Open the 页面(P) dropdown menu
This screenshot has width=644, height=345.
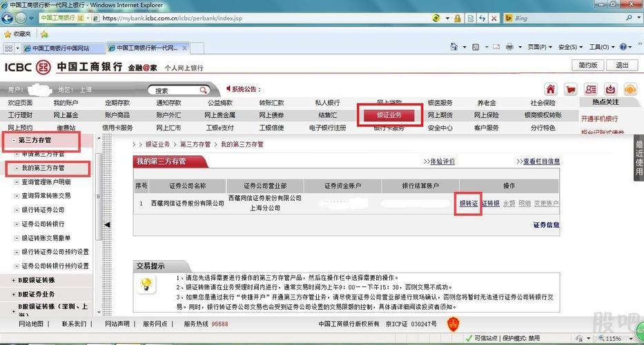tap(540, 47)
